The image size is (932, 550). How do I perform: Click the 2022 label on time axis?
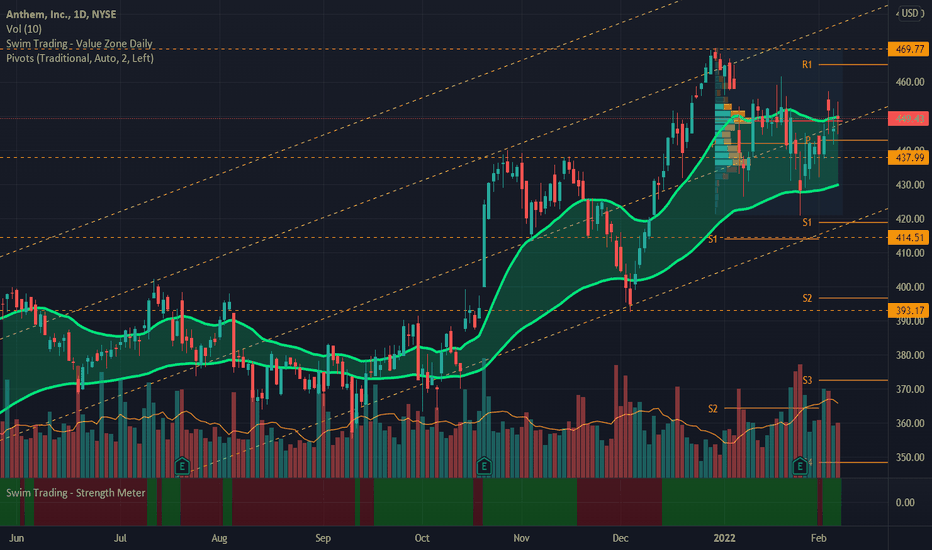(x=724, y=538)
